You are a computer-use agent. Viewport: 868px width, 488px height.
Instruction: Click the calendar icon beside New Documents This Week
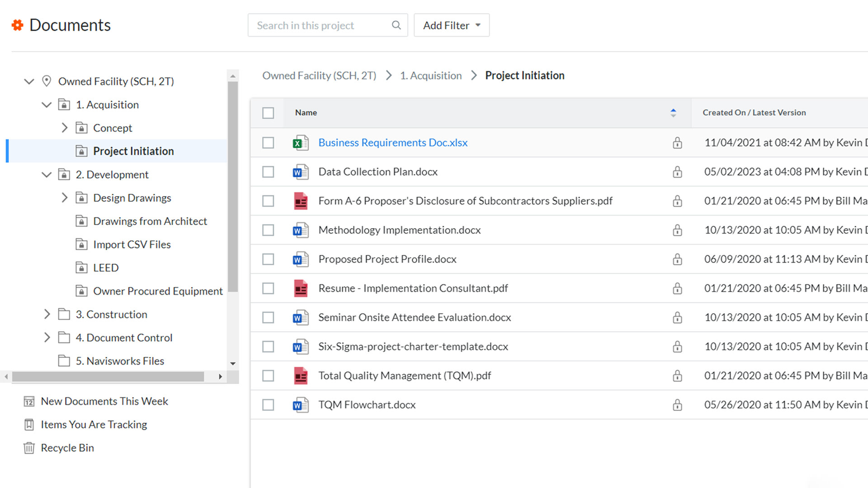coord(28,401)
